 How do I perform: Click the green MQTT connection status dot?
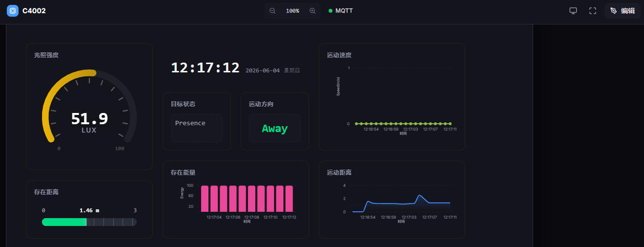331,11
